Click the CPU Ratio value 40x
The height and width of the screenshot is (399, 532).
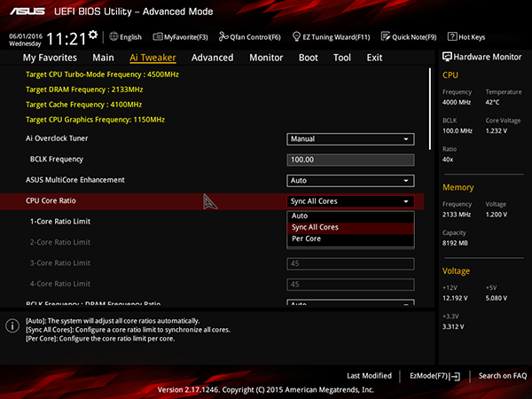pyautogui.click(x=448, y=159)
